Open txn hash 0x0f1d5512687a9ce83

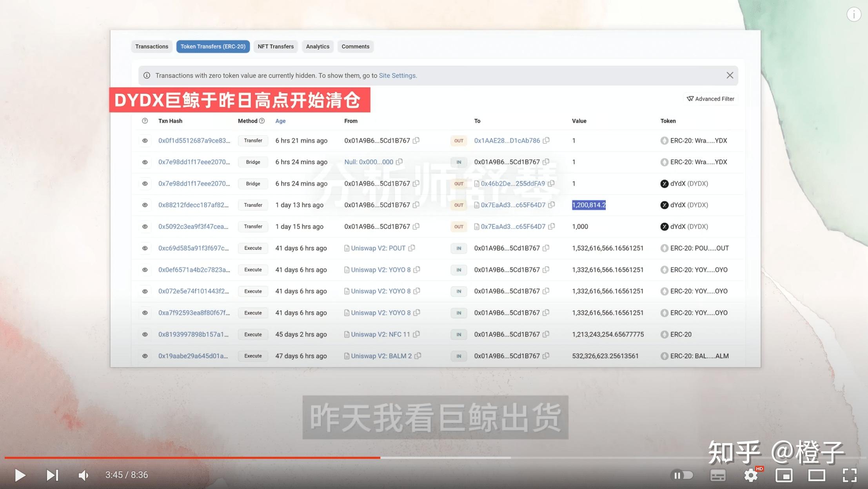[x=194, y=140]
